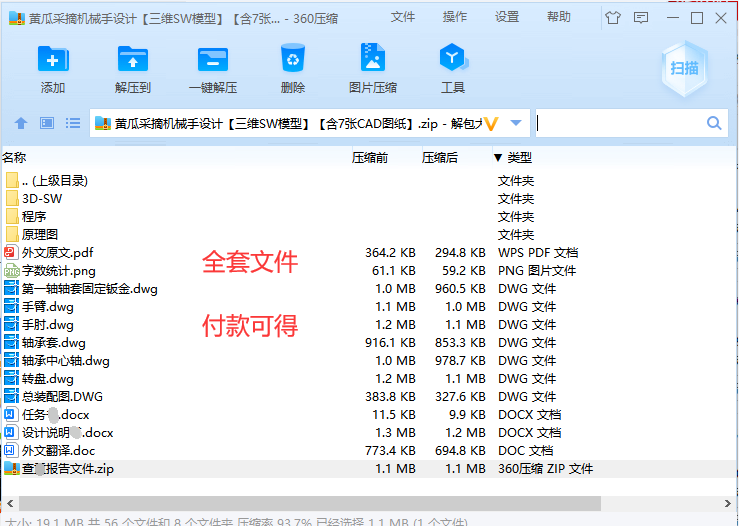The image size is (739, 526).
Task: Click the WPS PDF 文档 type cell
Action: click(x=538, y=253)
